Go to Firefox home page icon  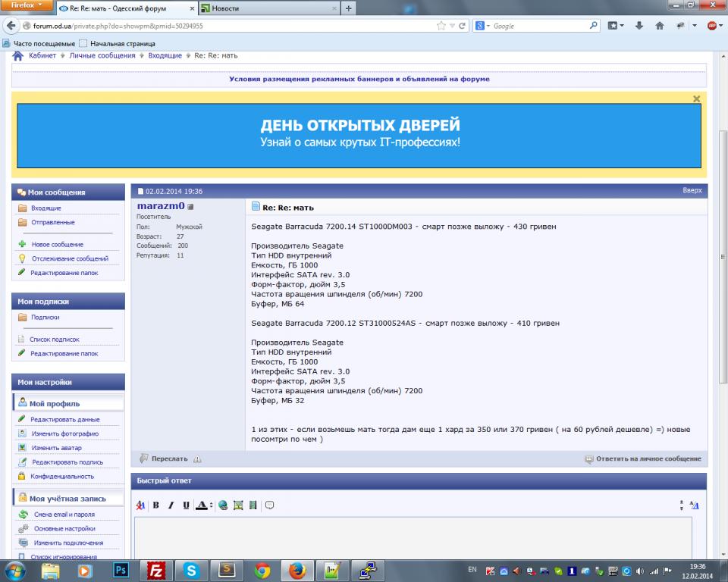tap(660, 26)
